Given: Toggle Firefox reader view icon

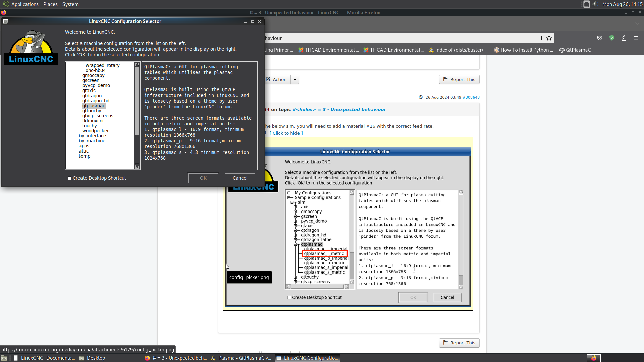Looking at the screenshot, I should [539, 38].
